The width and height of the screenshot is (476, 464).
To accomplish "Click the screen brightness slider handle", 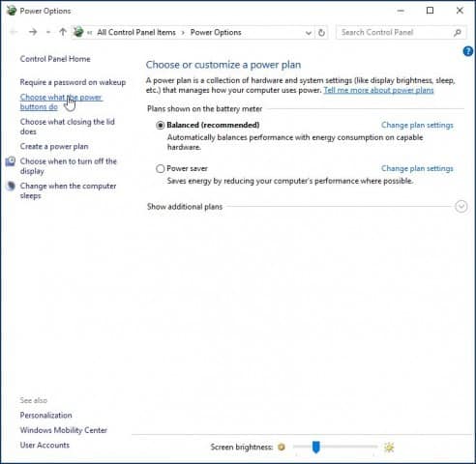I will (316, 448).
